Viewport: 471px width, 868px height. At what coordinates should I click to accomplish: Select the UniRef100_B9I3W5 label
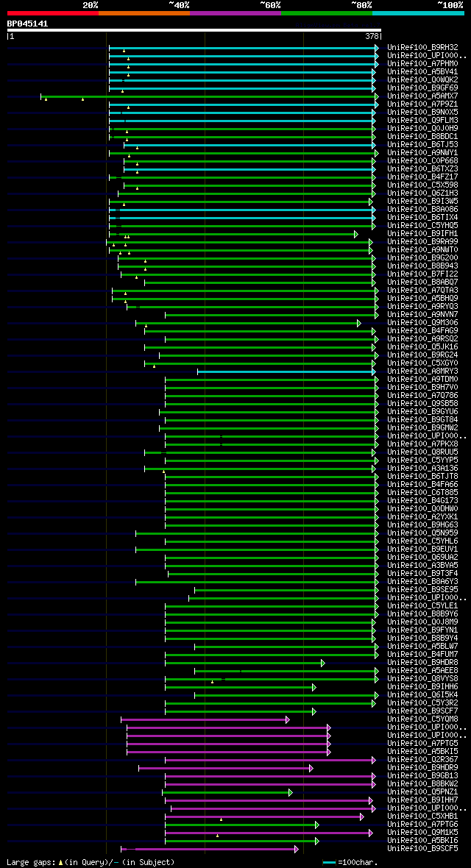422,202
